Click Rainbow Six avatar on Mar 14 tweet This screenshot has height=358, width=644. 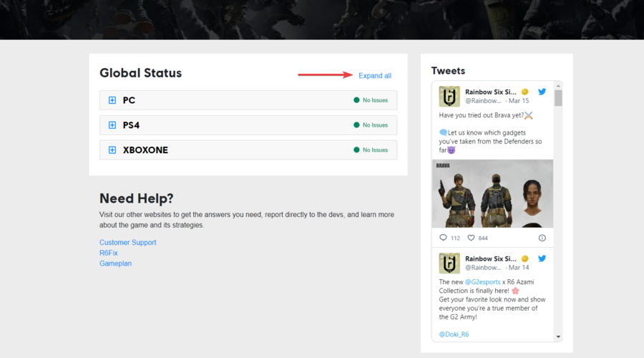[x=449, y=263]
